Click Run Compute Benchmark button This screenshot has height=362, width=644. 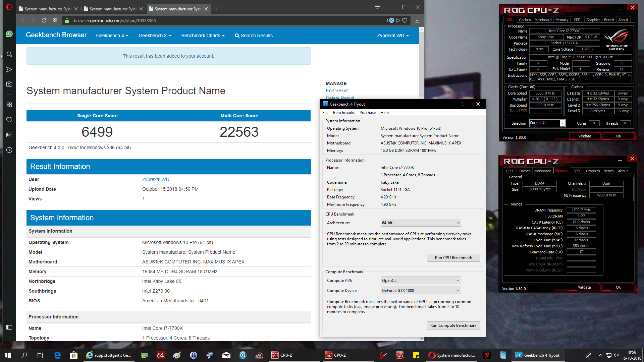coord(453,325)
